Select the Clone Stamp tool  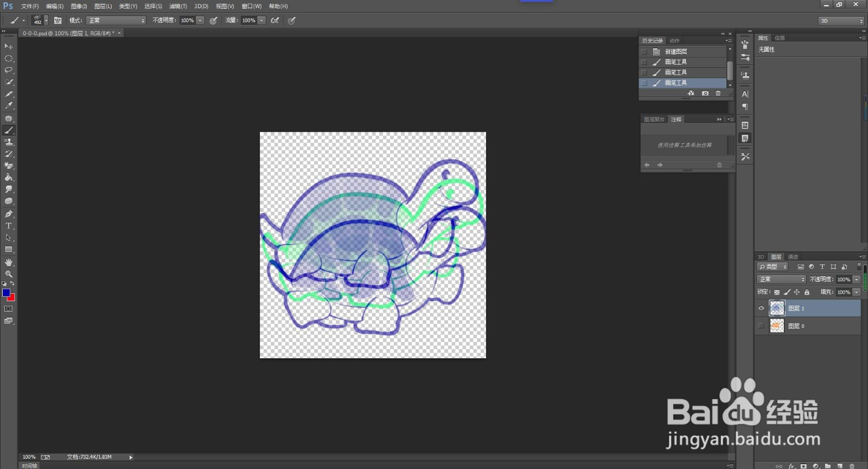click(8, 142)
